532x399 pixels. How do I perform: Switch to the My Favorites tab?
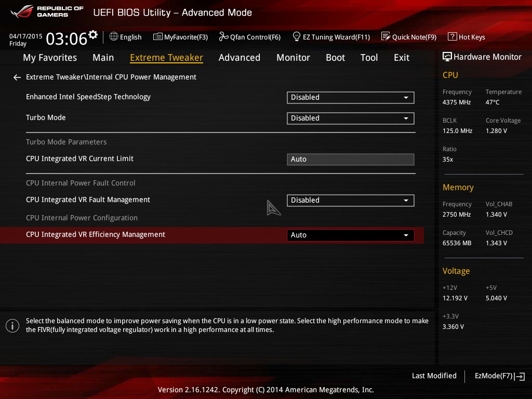[50, 58]
